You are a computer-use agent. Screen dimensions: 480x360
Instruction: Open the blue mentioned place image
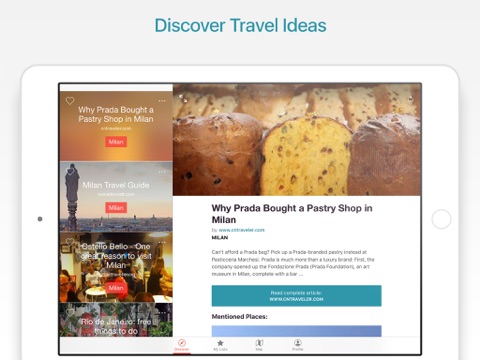coord(297,331)
